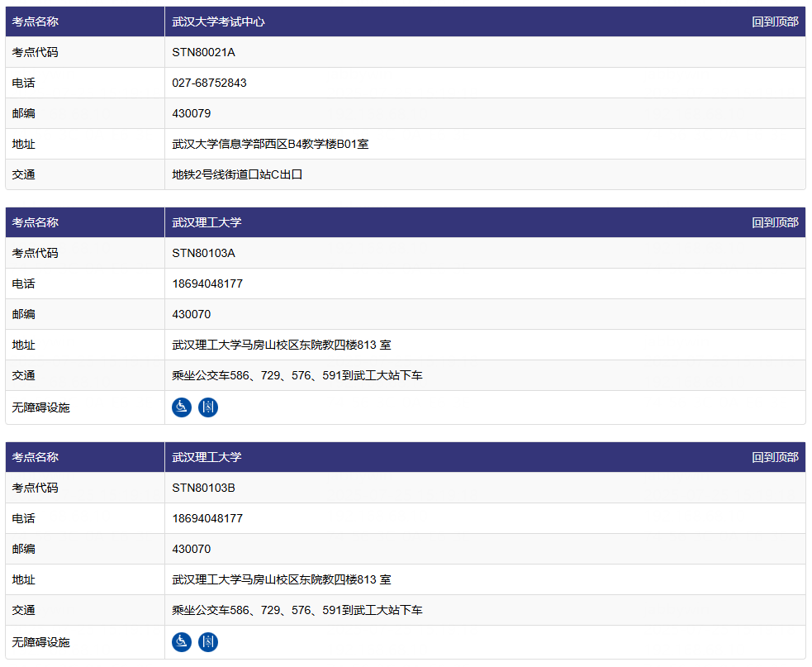The image size is (812, 667).
Task: Select phone 18694048177 below the STN80103A row
Action: (207, 284)
